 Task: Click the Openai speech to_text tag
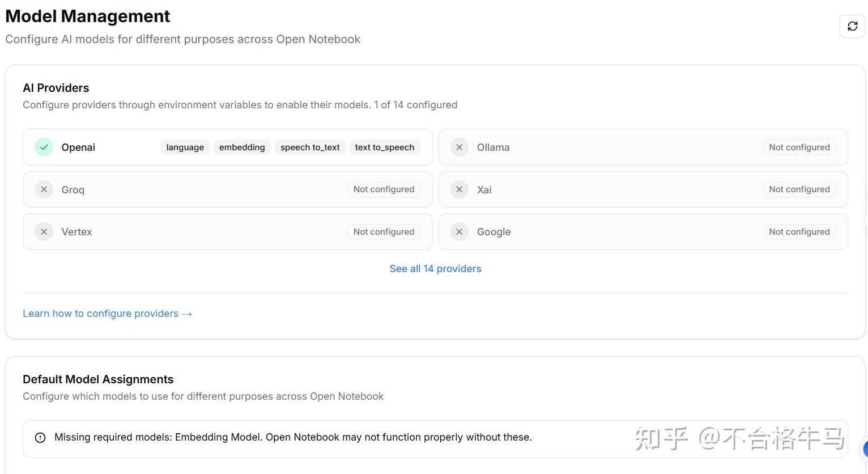(x=310, y=147)
